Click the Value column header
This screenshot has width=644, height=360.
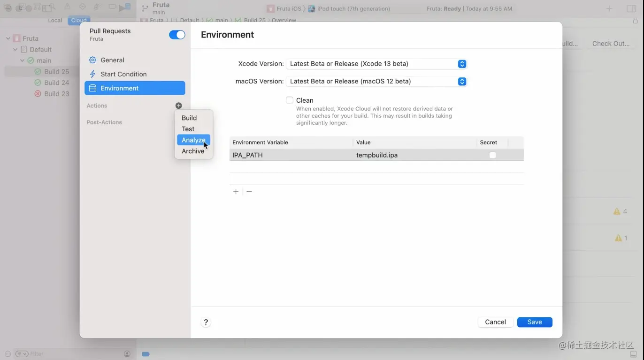[415, 142]
